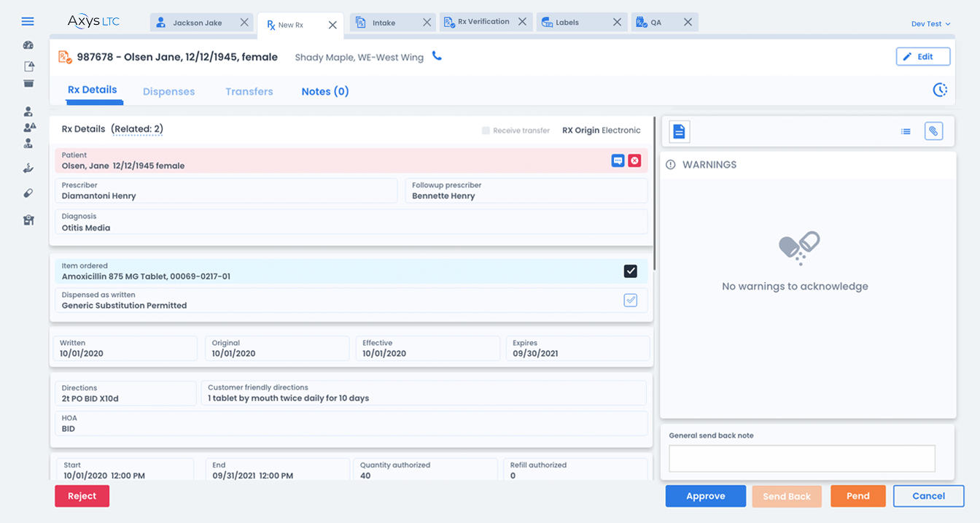Open the drug pill icon in sidebar
Image resolution: width=980 pixels, height=523 pixels.
28,193
